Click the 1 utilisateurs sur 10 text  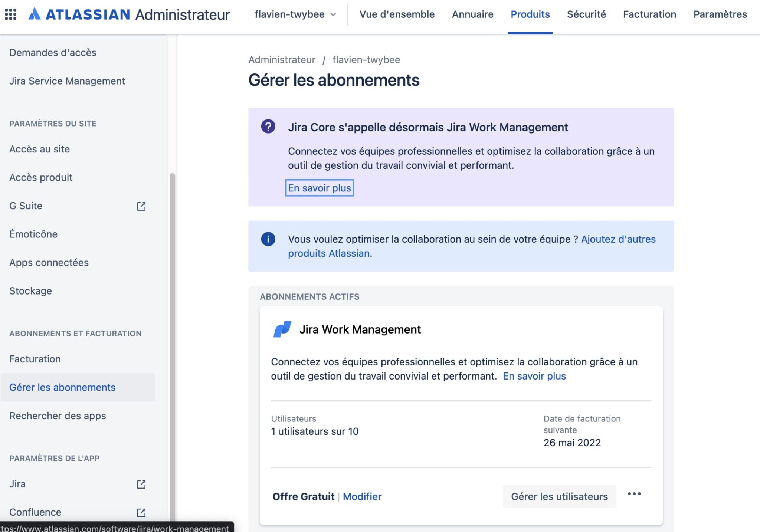click(x=315, y=431)
